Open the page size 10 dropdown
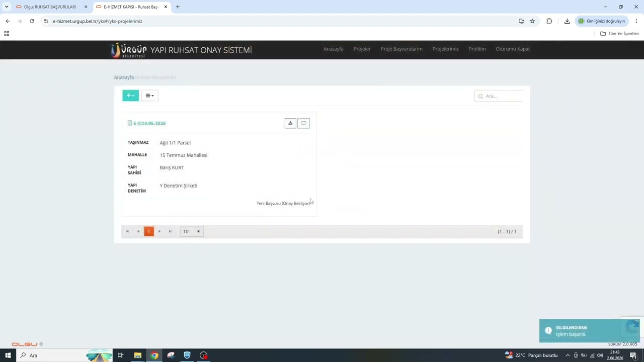Image resolution: width=644 pixels, height=362 pixels. (192, 231)
